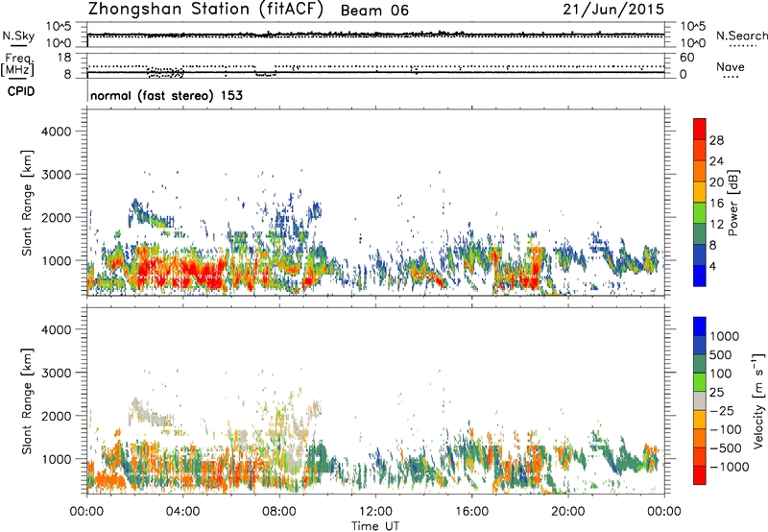Click the '12:00' time axis tick label
This screenshot has height=532, width=768.
click(x=375, y=512)
